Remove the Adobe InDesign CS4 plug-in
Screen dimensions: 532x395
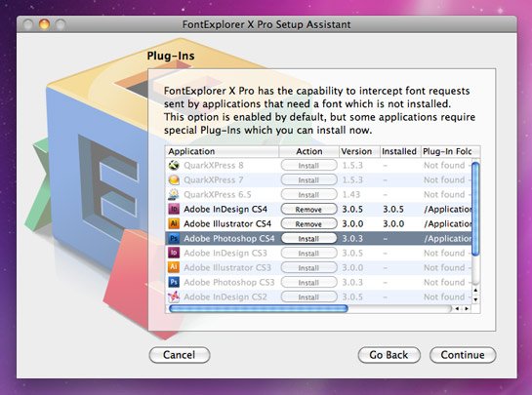click(x=308, y=209)
